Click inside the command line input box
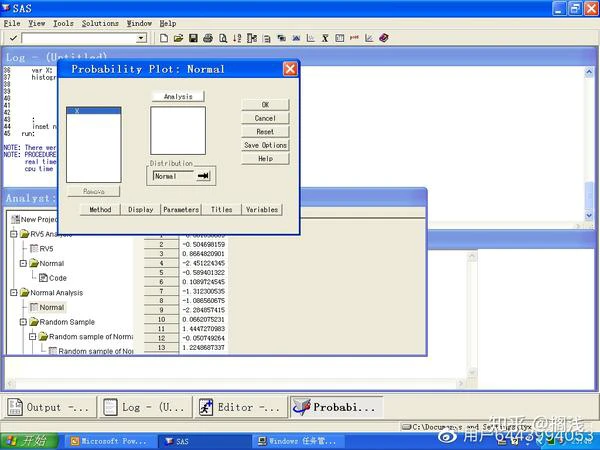The height and width of the screenshot is (450, 600). (79, 38)
